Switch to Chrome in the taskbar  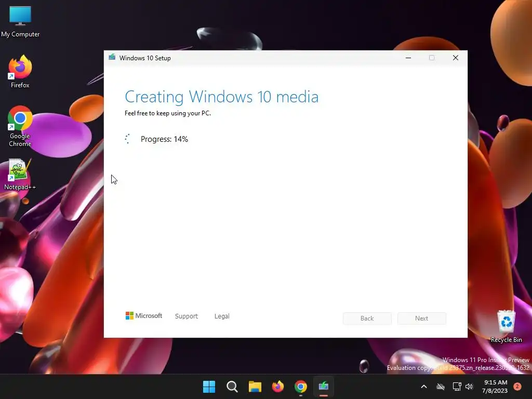click(301, 387)
